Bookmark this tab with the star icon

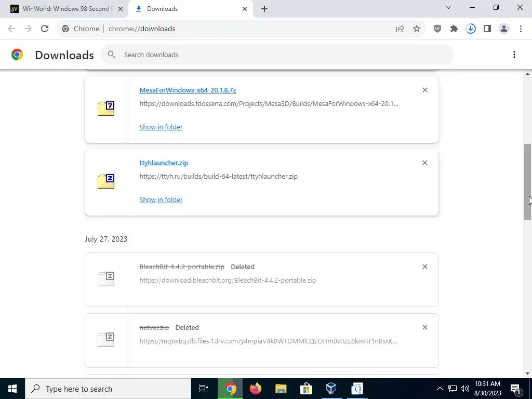coord(417,29)
